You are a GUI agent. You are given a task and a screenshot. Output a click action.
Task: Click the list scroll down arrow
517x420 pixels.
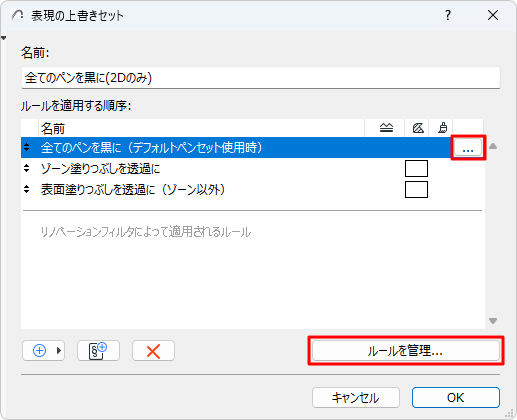[x=493, y=321]
